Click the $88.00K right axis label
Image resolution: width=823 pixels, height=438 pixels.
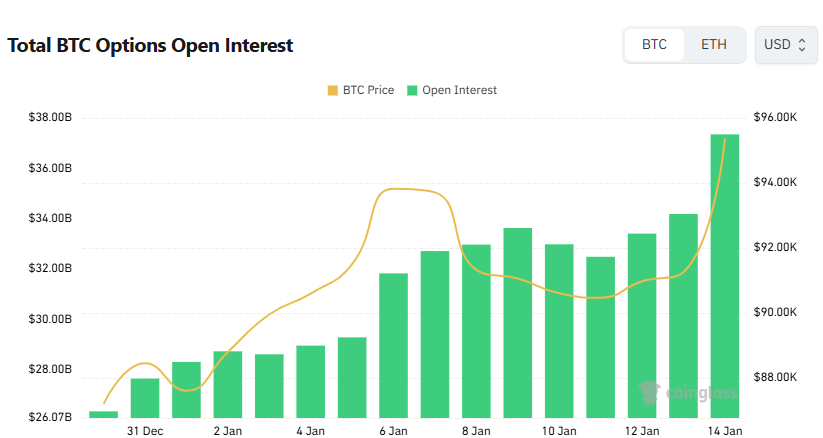(775, 377)
